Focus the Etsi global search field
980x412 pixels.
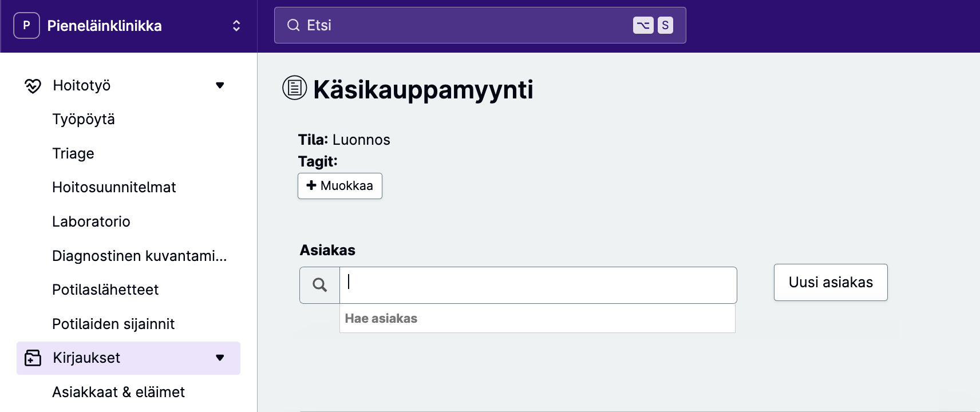[480, 25]
